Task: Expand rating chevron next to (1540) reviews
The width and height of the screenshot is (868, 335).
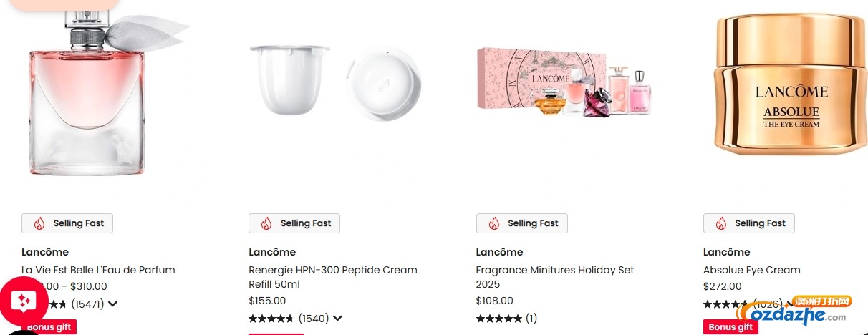Action: click(338, 319)
